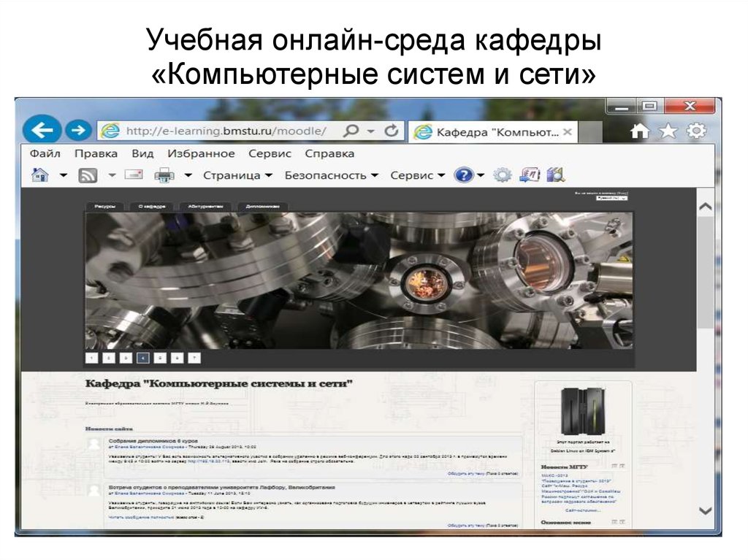Select slide 4 in the banner pager
Image resolution: width=748 pixels, height=560 pixels.
pyautogui.click(x=142, y=358)
